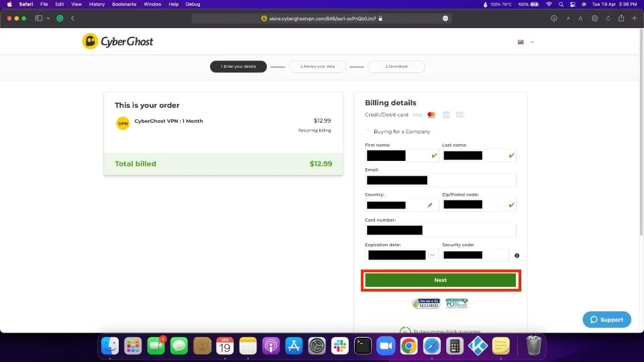This screenshot has height=362, width=644.
Task: Click the green Next button
Action: pos(440,280)
